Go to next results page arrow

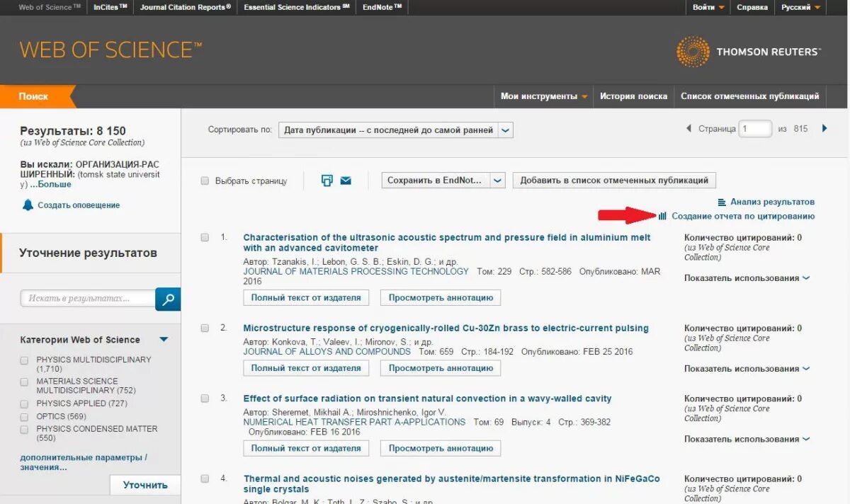click(824, 128)
